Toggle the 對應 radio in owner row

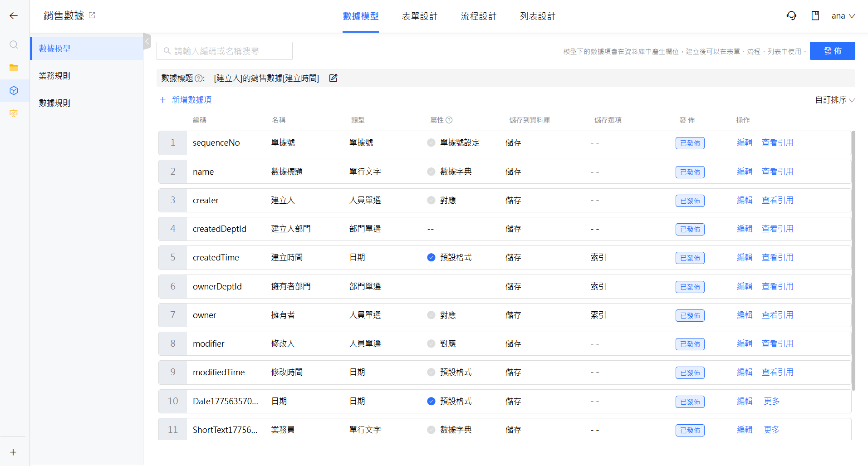(431, 315)
